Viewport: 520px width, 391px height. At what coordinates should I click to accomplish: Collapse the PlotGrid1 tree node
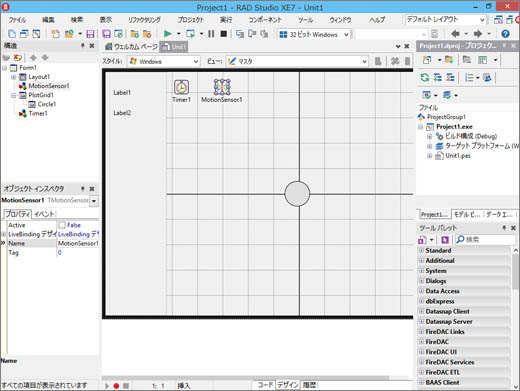point(14,95)
